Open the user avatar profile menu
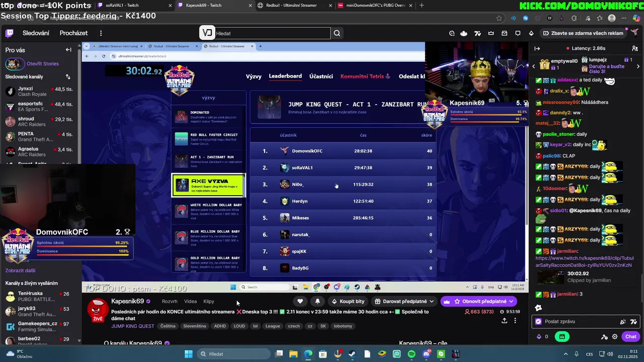 click(634, 32)
